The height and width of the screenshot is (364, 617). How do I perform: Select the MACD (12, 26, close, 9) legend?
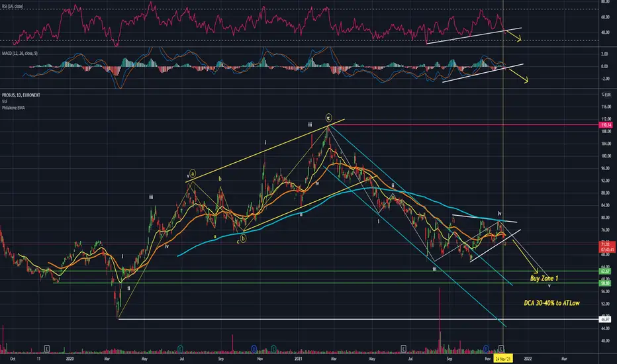[x=20, y=53]
